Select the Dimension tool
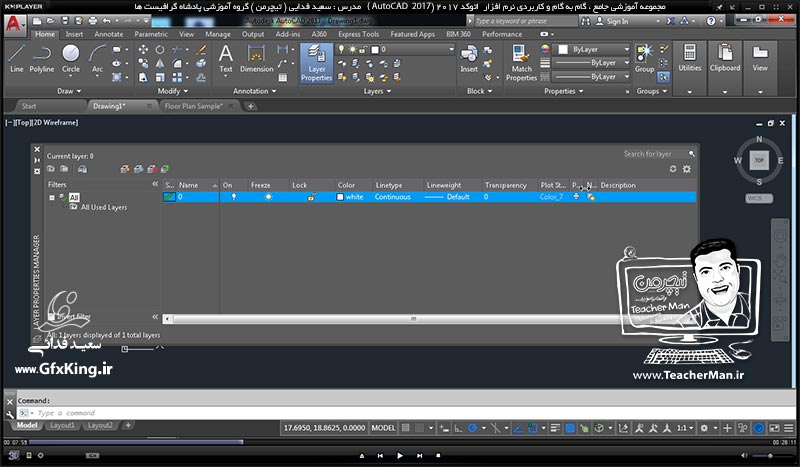 257,58
